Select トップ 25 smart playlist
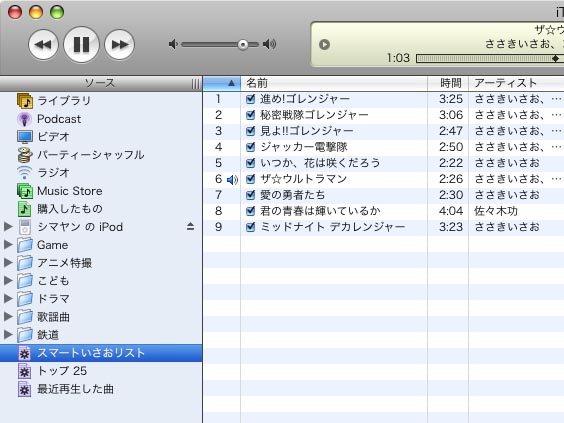Image resolution: width=564 pixels, height=423 pixels. (52, 371)
